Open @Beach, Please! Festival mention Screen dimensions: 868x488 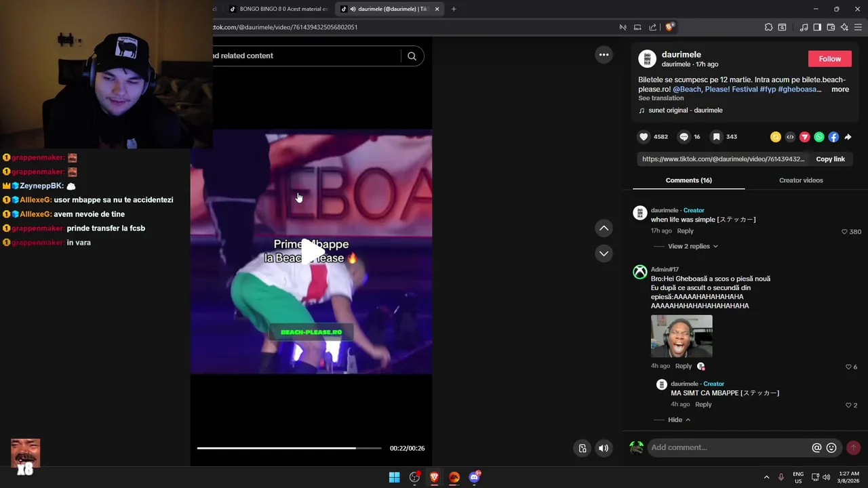(x=715, y=89)
